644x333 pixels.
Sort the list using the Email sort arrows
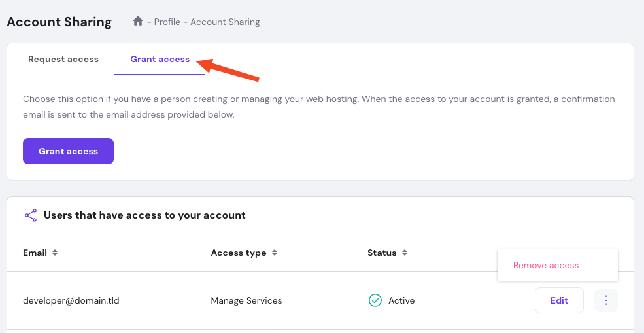click(x=55, y=253)
